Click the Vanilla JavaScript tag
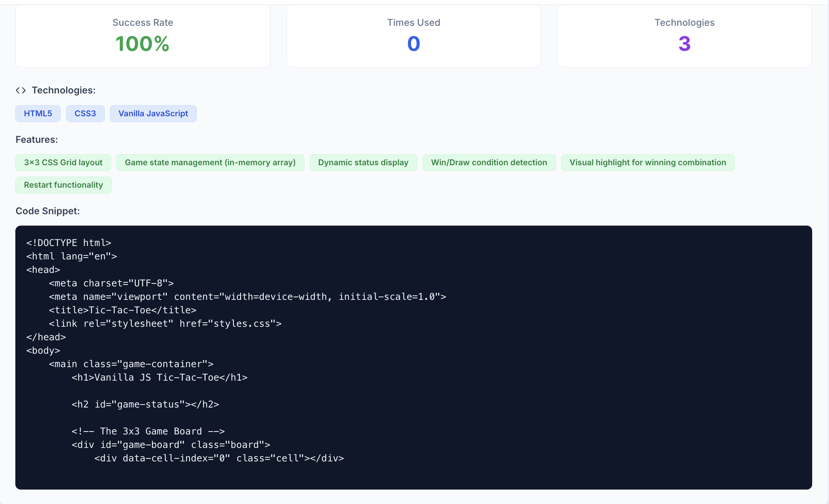 153,114
